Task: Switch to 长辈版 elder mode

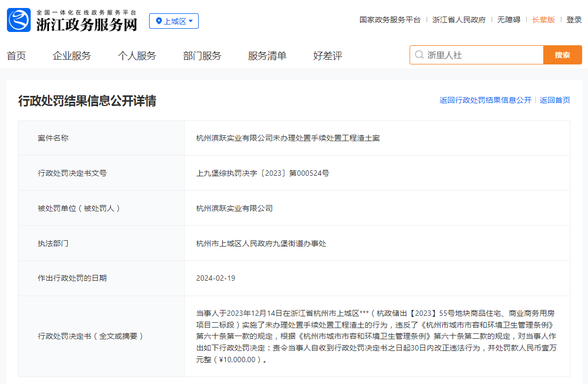Action: [543, 20]
